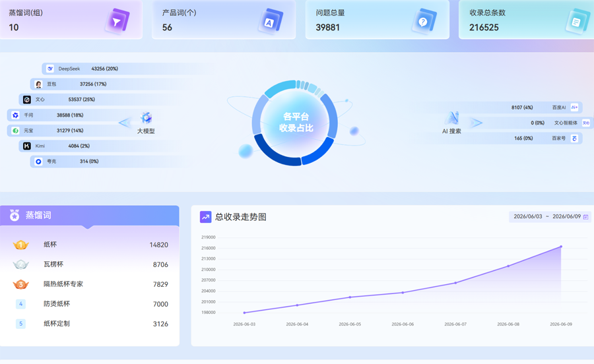This screenshot has height=364, width=594.
Task: Click the trend chart icon beside 总收录走势图
Action: click(205, 217)
